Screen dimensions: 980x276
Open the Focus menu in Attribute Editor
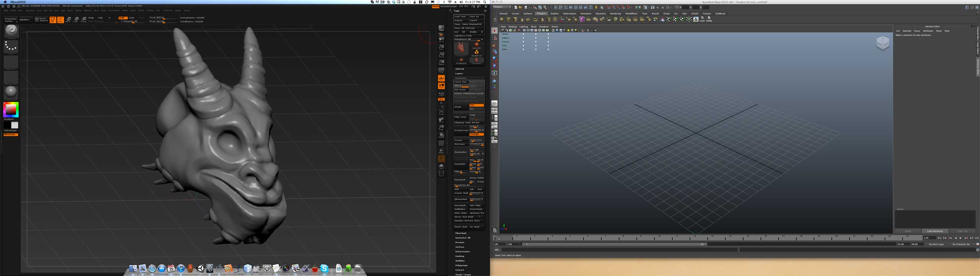[x=917, y=31]
